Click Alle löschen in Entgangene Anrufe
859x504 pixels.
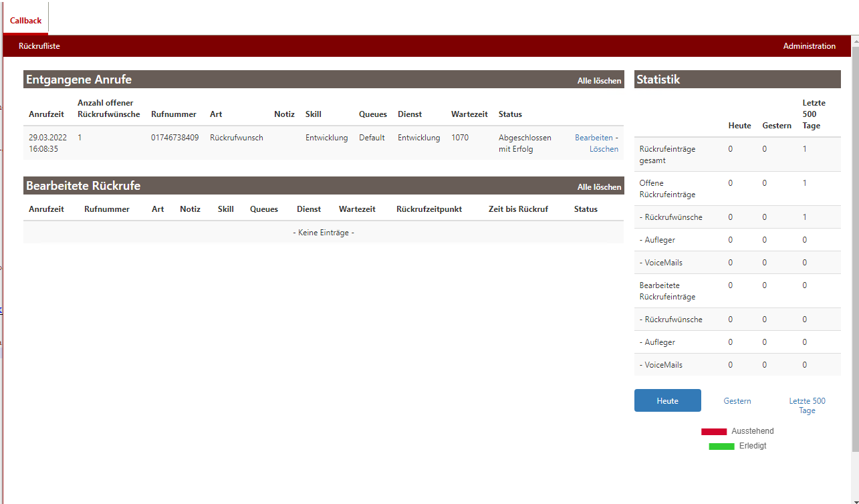point(599,80)
